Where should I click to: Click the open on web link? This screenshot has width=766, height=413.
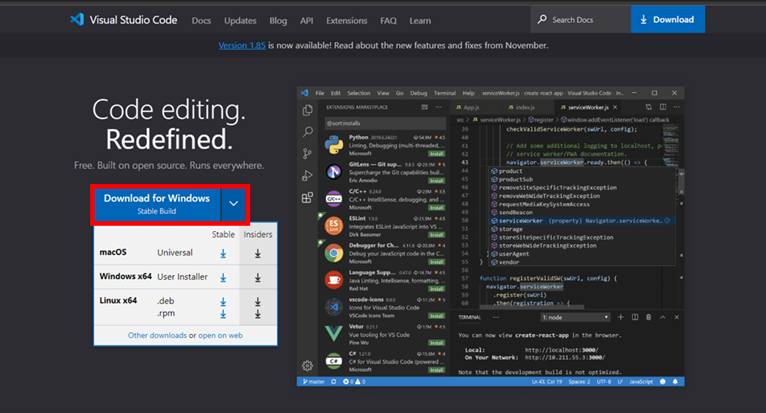(x=220, y=335)
